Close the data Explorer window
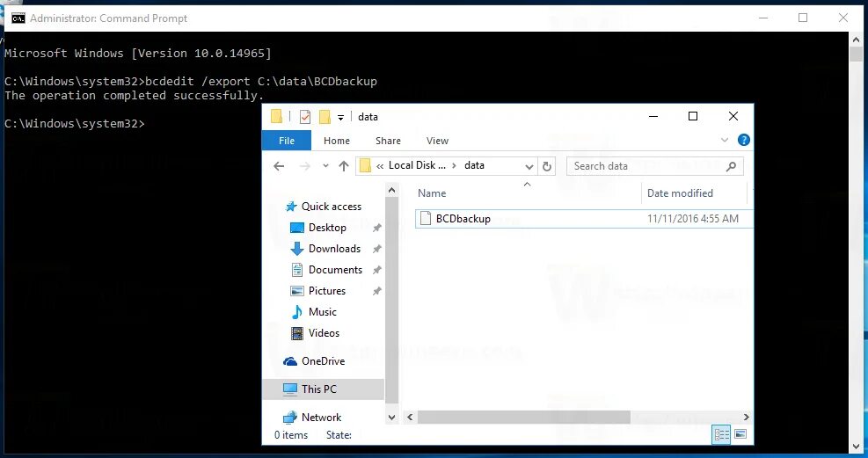Screen dimensions: 868x458 coord(733,116)
